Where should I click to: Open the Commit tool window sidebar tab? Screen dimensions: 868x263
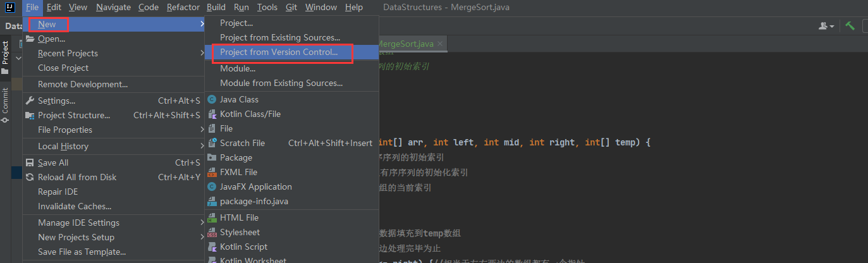click(x=5, y=101)
